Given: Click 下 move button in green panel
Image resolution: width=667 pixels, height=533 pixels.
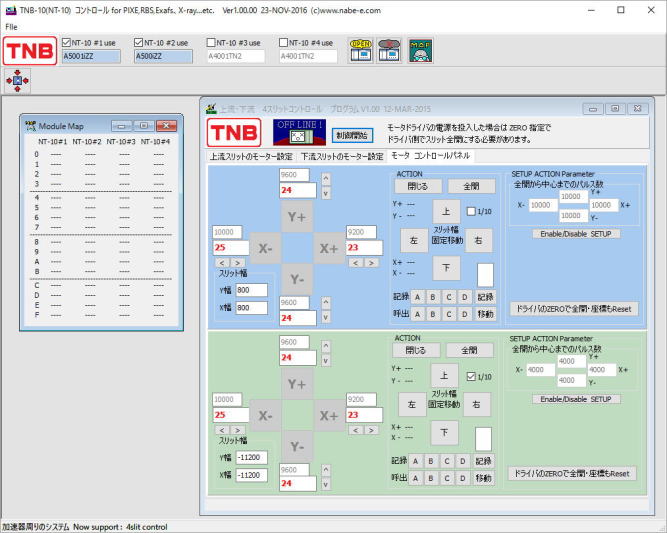Looking at the screenshot, I should (444, 432).
